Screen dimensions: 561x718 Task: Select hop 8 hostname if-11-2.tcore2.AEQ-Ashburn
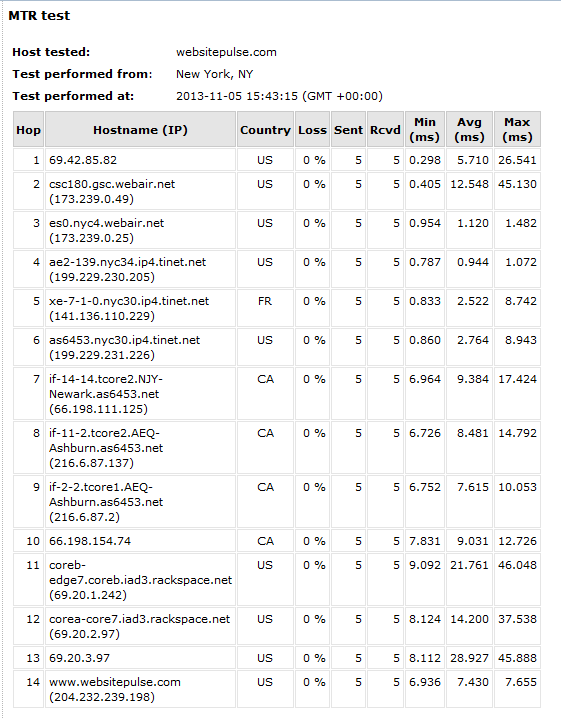[106, 441]
